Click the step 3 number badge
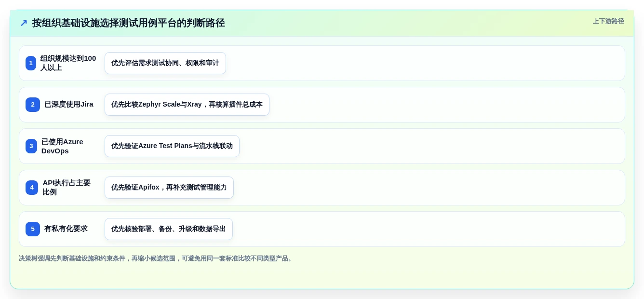644x299 pixels. coord(31,146)
